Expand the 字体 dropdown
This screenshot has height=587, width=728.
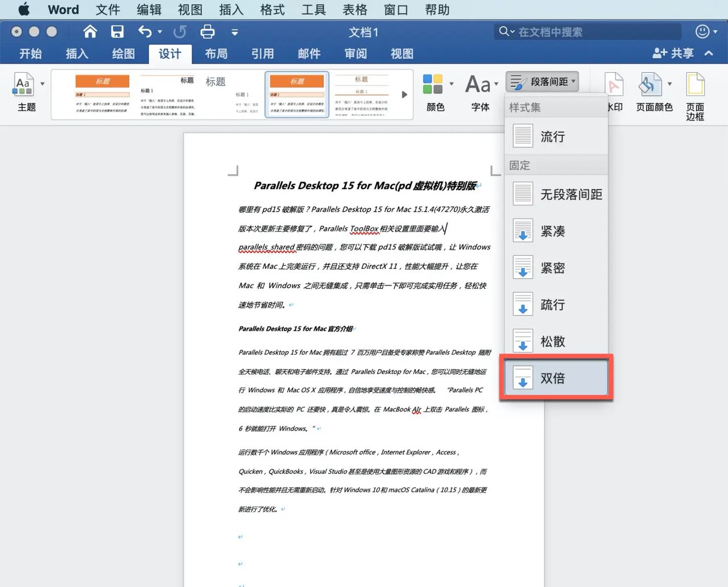tap(496, 83)
